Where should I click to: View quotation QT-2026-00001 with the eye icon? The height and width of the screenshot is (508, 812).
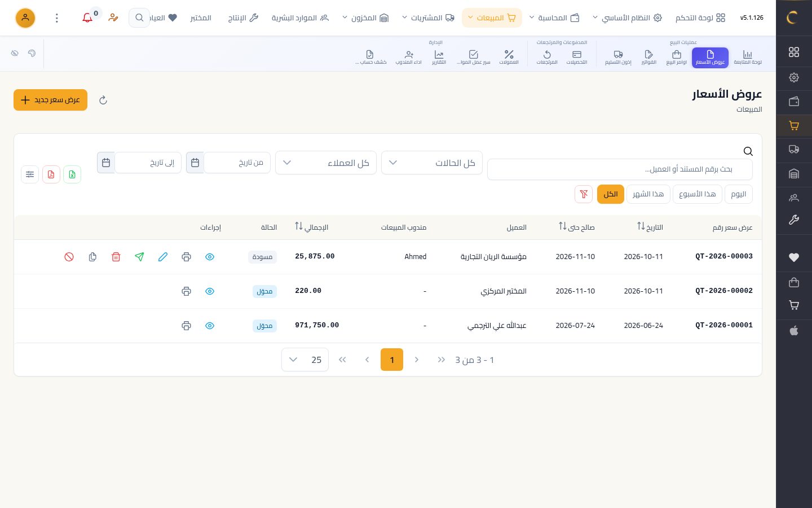tap(210, 326)
